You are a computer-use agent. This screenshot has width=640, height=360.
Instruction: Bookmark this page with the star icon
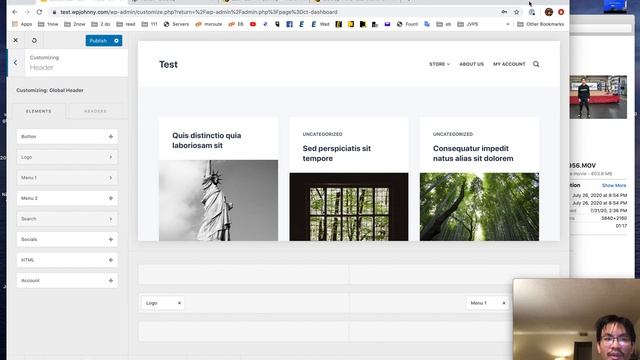tap(517, 12)
